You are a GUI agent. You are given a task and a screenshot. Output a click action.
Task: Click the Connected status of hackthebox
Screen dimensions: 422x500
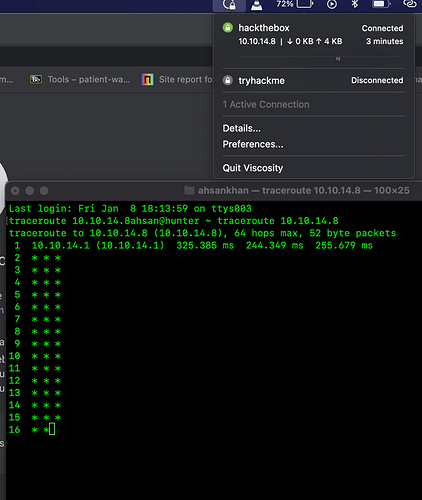(x=382, y=28)
